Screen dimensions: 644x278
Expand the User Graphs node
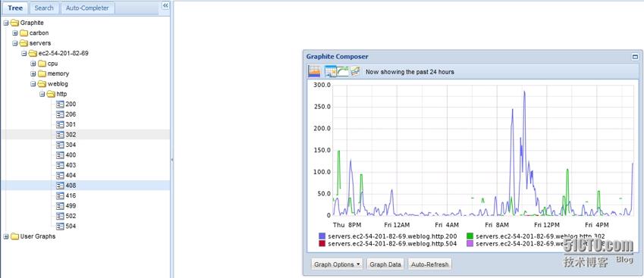click(x=6, y=236)
